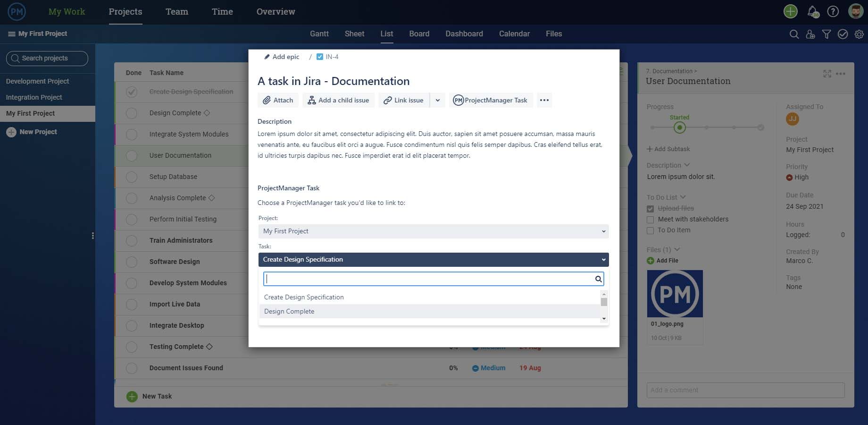Open the Task dropdown Create Design Specification
868x425 pixels.
click(x=434, y=260)
